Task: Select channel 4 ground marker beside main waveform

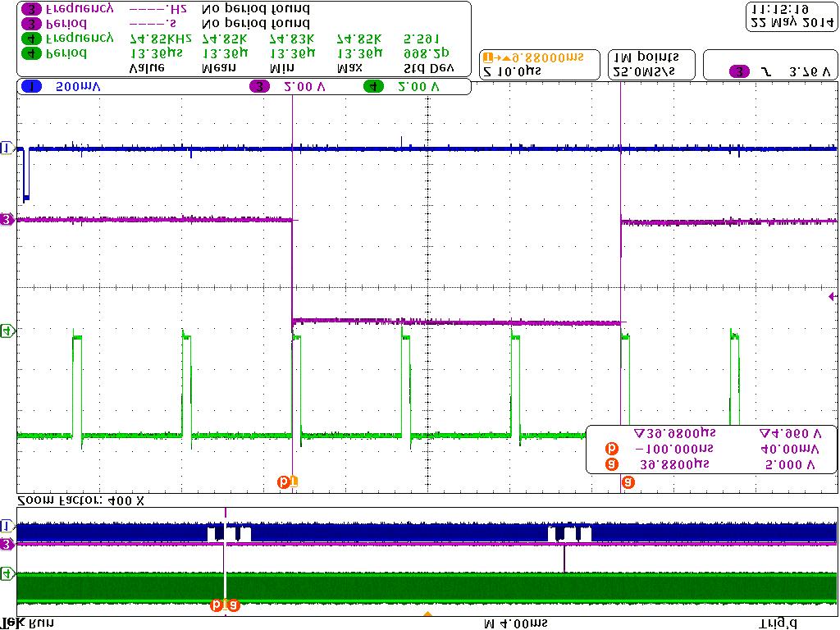Action: pos(7,331)
